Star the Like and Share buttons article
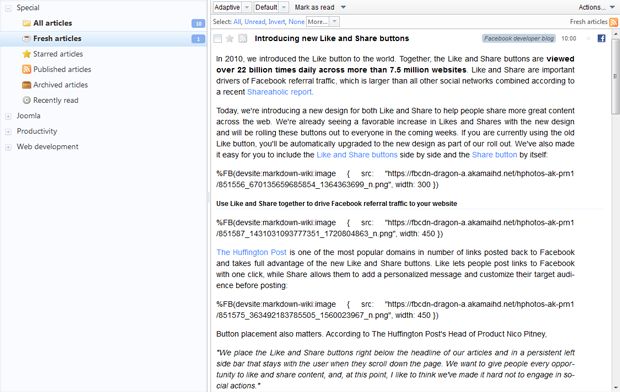The width and height of the screenshot is (620, 392). (229, 38)
